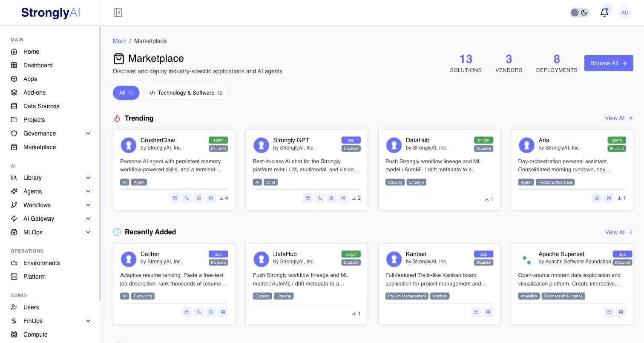The width and height of the screenshot is (644, 343).
Task: Click the StronglyAI logo
Action: tap(51, 13)
